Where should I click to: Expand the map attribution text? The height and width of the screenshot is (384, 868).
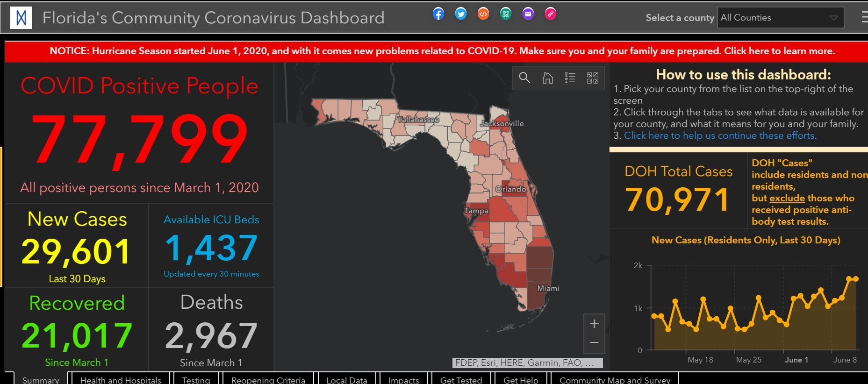[x=528, y=363]
